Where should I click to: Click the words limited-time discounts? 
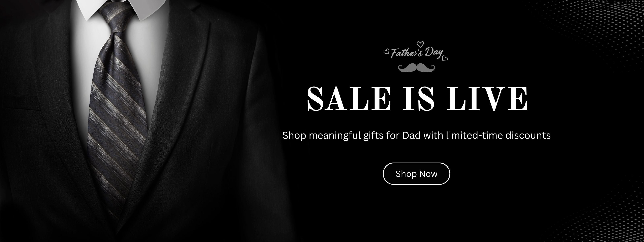[498, 135]
